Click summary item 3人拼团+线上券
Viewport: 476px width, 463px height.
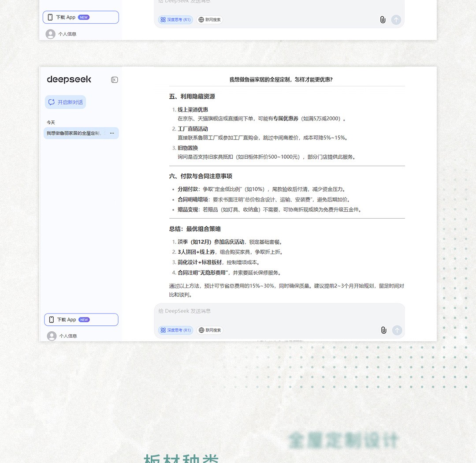click(197, 252)
